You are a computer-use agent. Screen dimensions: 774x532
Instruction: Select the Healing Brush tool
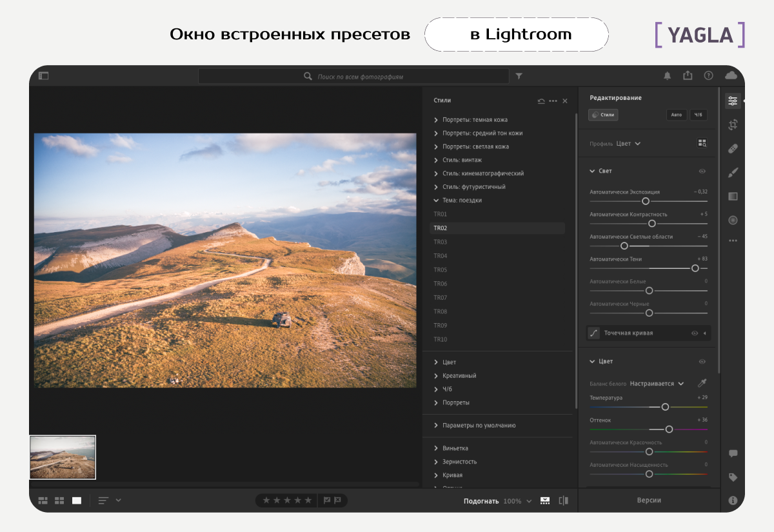coord(733,148)
